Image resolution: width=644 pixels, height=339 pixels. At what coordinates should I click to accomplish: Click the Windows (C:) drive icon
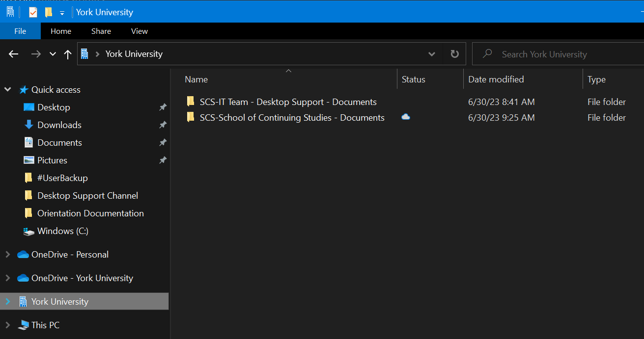point(29,231)
